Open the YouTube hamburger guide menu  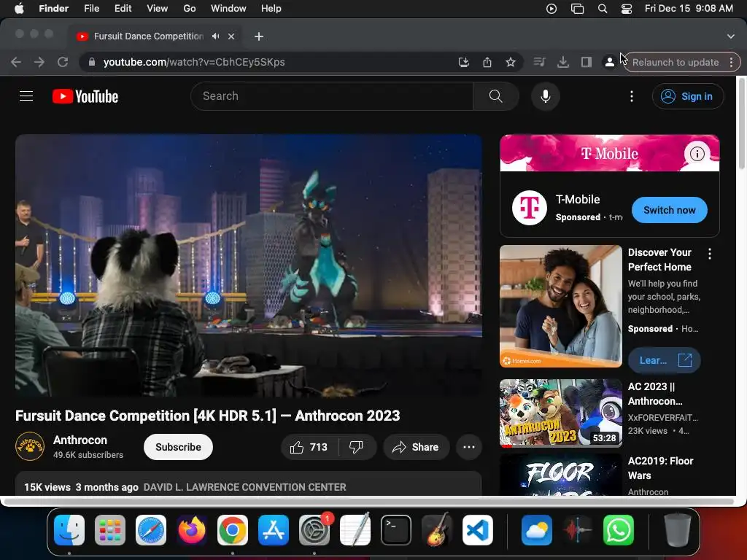26,96
